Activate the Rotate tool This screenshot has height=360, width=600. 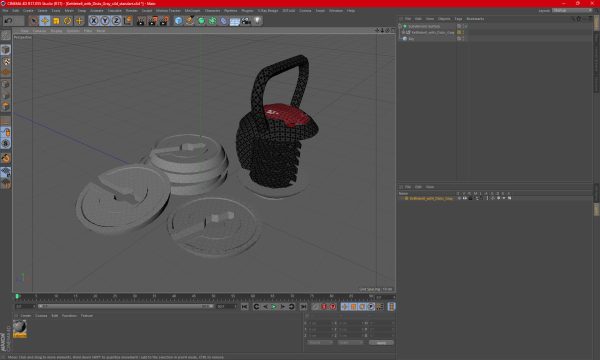pyautogui.click(x=68, y=21)
